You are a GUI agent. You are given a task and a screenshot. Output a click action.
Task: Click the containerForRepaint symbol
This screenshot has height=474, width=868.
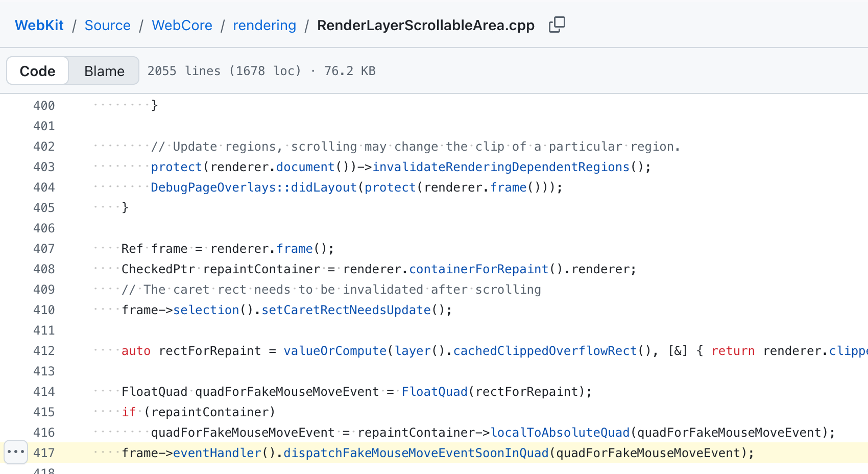click(x=479, y=269)
